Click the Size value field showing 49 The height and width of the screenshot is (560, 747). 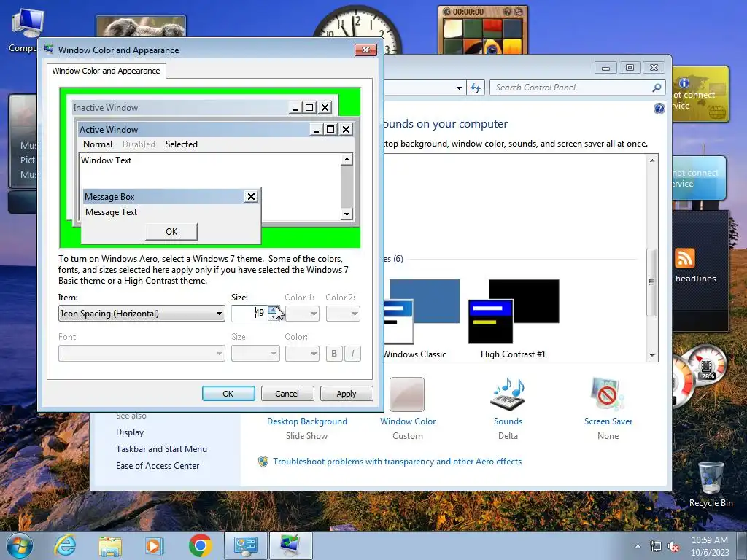pos(249,314)
